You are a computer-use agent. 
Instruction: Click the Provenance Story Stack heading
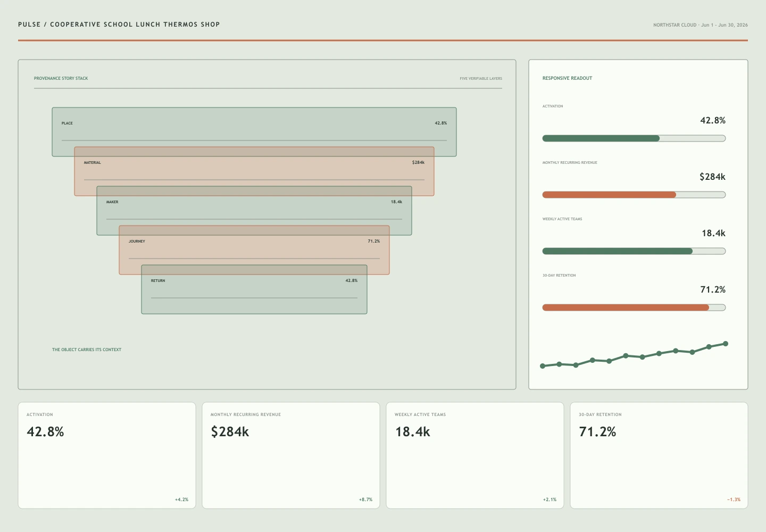pyautogui.click(x=61, y=78)
